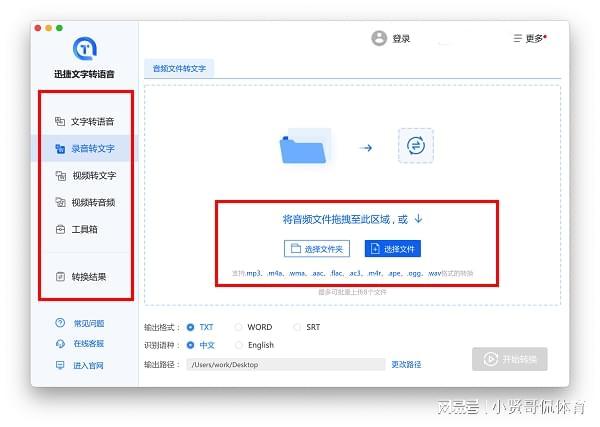Click the 转换结果 list icon
This screenshot has height=427, width=600.
[60, 277]
